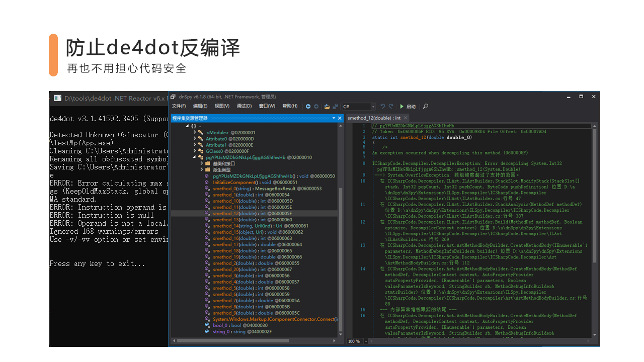Select smethod_2(double) : double method
This screenshot has height=362, width=644.
tap(256, 263)
